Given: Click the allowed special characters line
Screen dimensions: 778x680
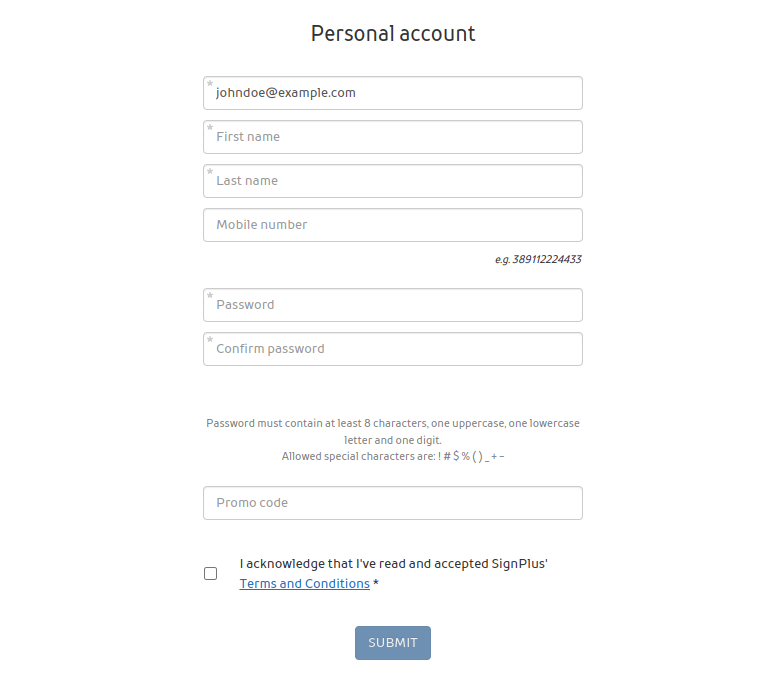Looking at the screenshot, I should (392, 456).
